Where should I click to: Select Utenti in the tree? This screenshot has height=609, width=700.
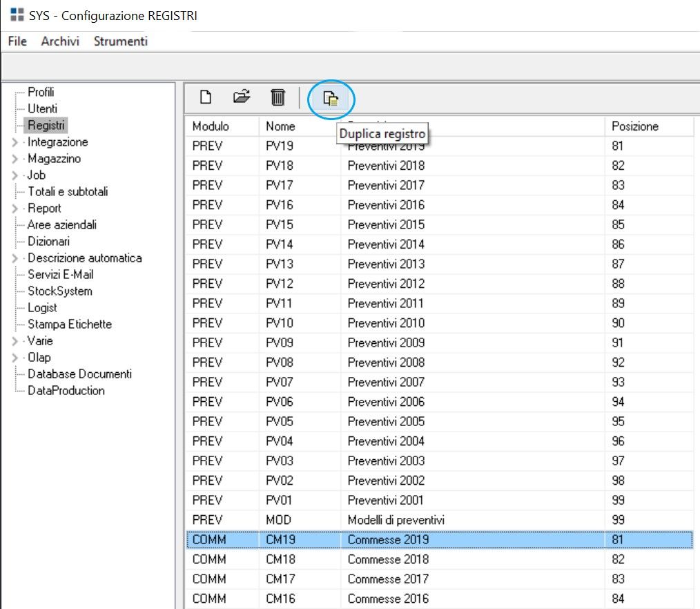tap(42, 108)
